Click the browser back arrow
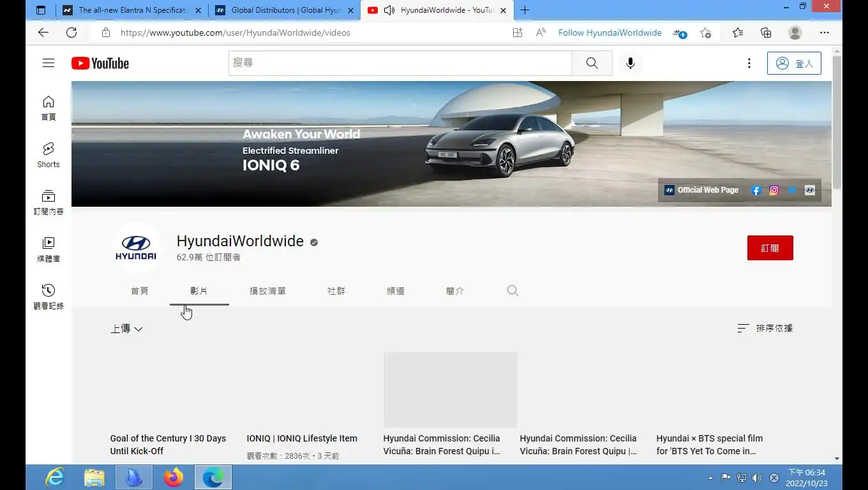 43,33
